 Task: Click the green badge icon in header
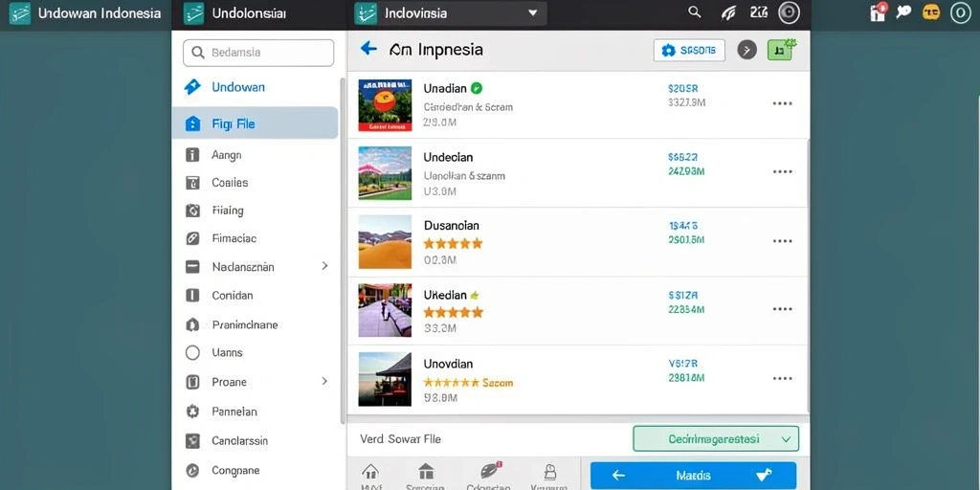point(781,50)
